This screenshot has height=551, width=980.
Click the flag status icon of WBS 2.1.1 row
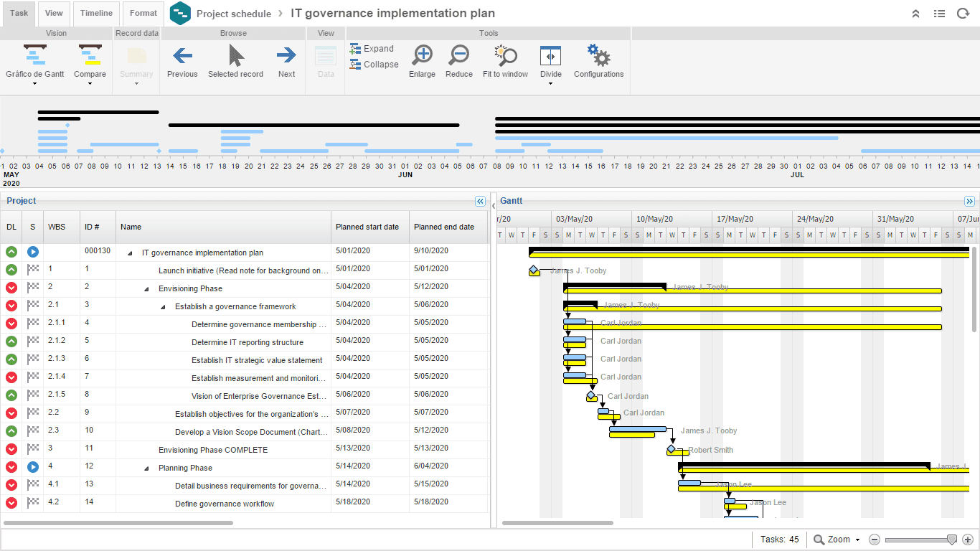tap(33, 324)
